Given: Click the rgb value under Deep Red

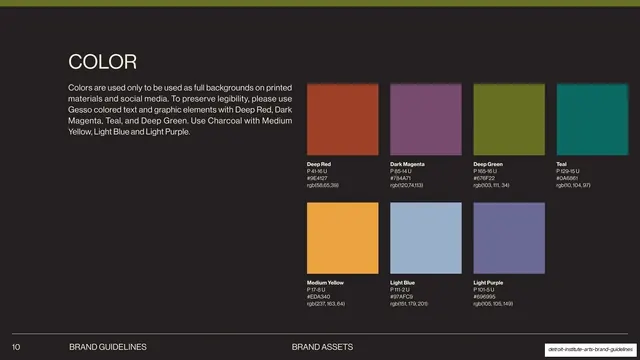Looking at the screenshot, I should 323,185.
